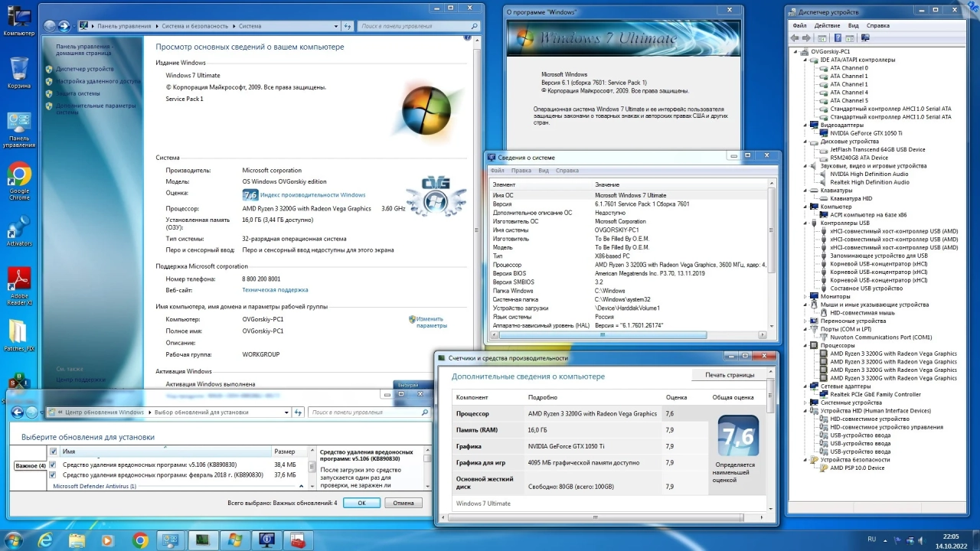Open the Техническая поддержка link
The height and width of the screenshot is (551, 980).
pos(275,290)
